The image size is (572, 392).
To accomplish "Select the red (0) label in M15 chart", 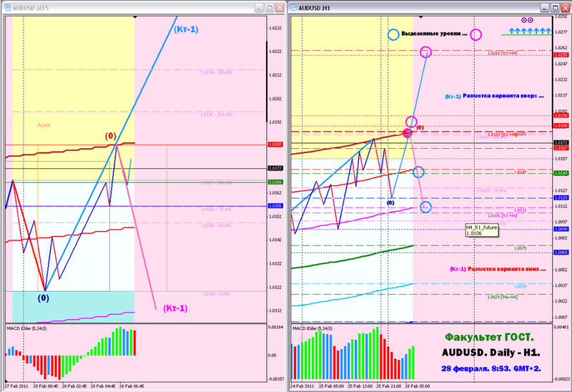I will point(111,136).
